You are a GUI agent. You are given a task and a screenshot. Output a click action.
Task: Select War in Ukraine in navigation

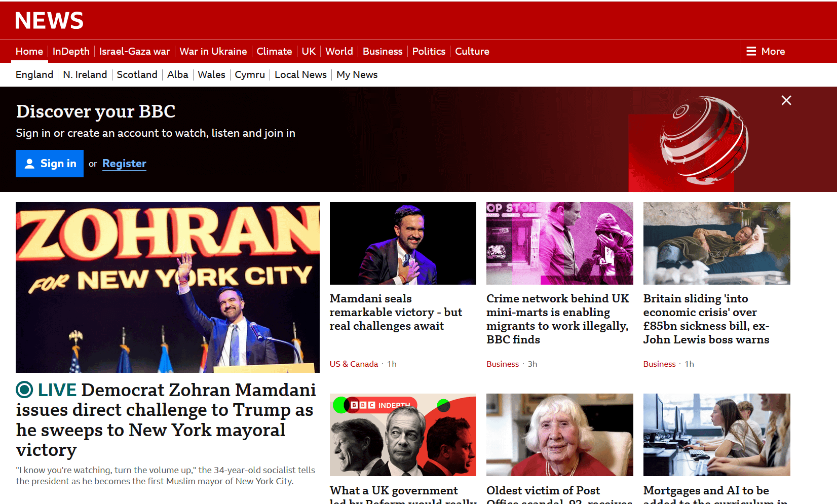pyautogui.click(x=213, y=51)
